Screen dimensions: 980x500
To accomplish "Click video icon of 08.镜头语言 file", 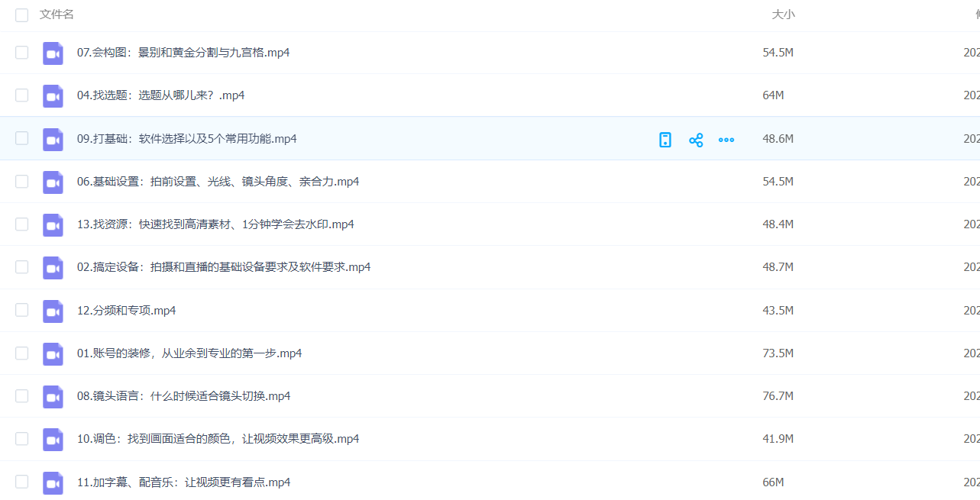I will pos(53,397).
